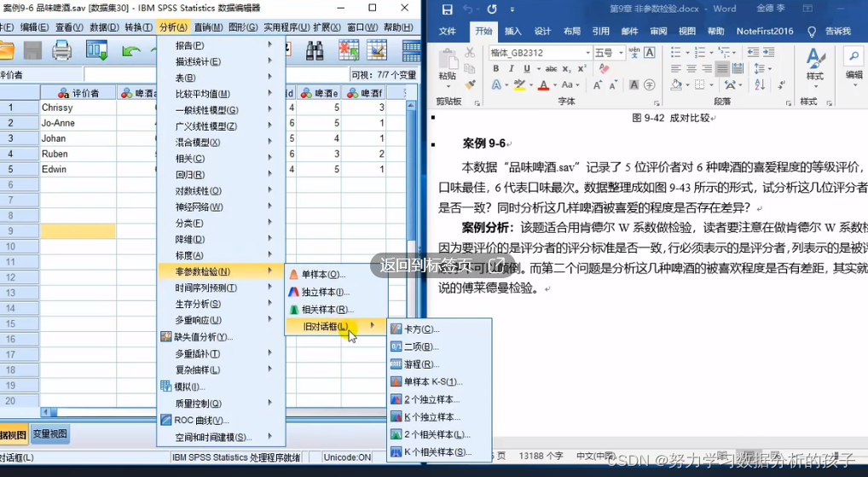This screenshot has height=477, width=868.
Task: Toggle Bold formatting in Word
Action: 496,69
